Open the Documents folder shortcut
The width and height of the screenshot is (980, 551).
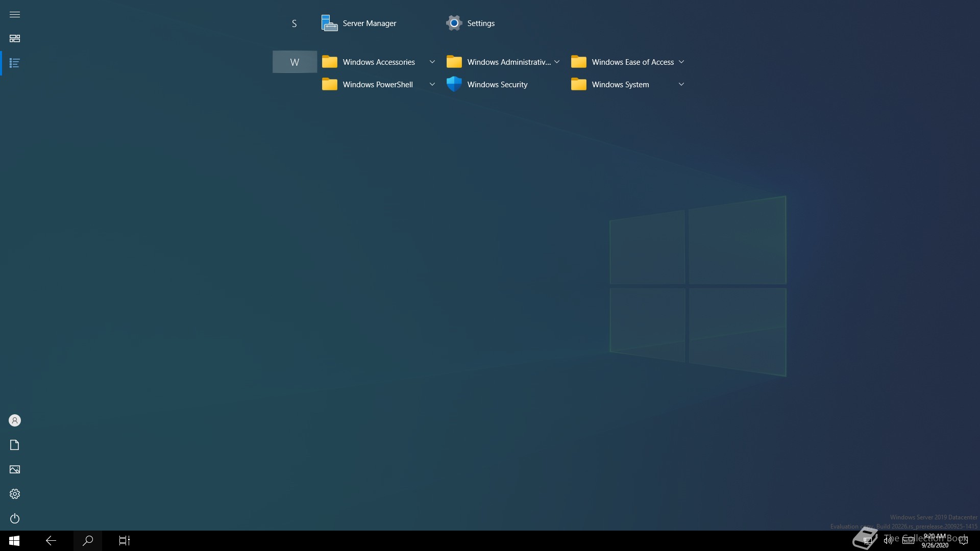[x=15, y=445]
